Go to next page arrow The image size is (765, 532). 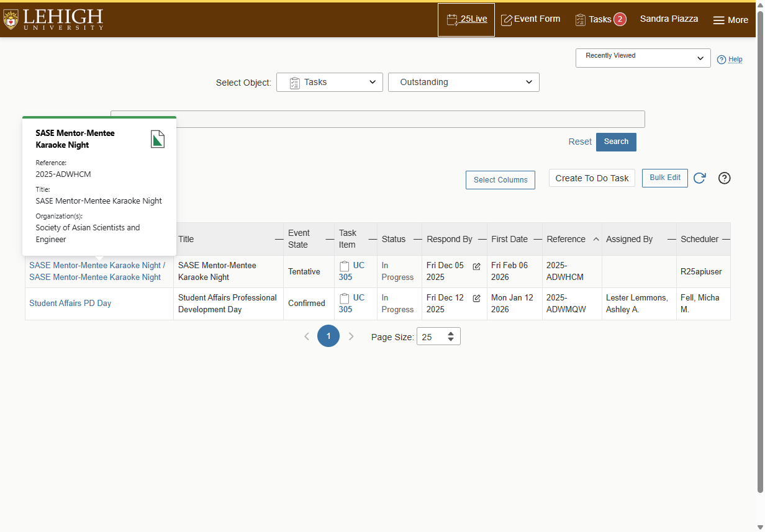click(x=351, y=336)
